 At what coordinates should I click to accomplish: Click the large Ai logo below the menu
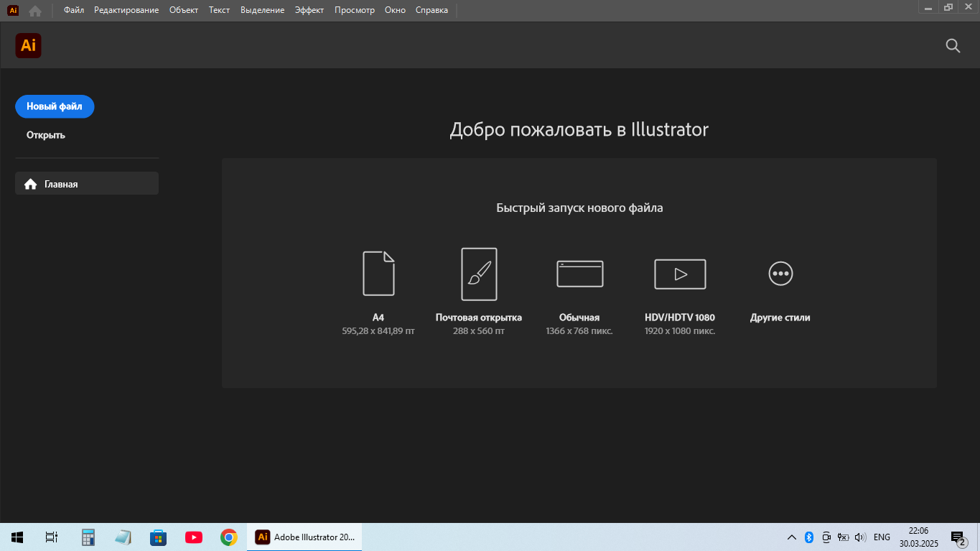(x=28, y=45)
